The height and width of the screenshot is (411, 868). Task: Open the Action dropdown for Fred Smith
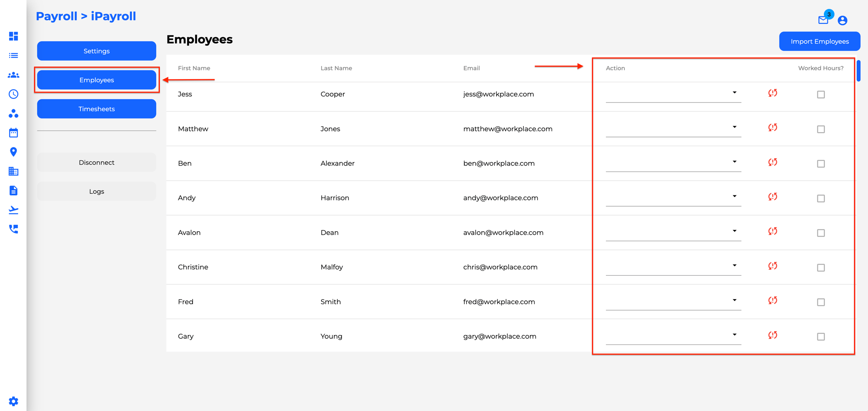tap(735, 300)
